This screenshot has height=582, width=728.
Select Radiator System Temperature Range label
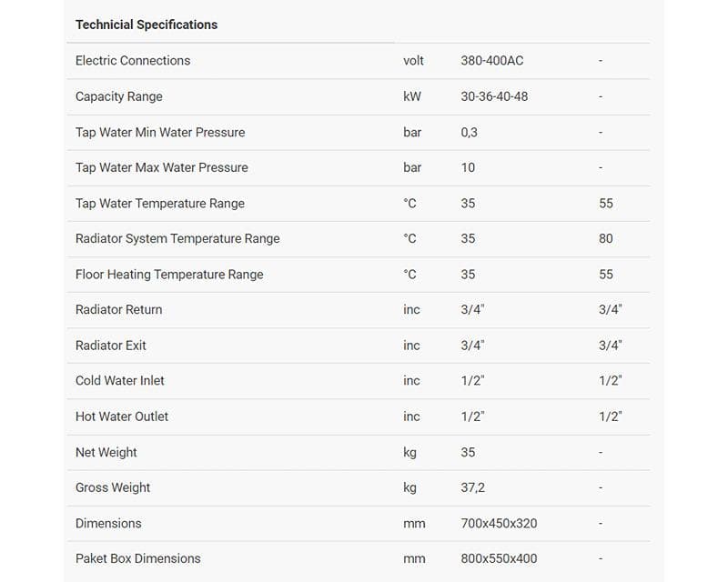(x=177, y=238)
